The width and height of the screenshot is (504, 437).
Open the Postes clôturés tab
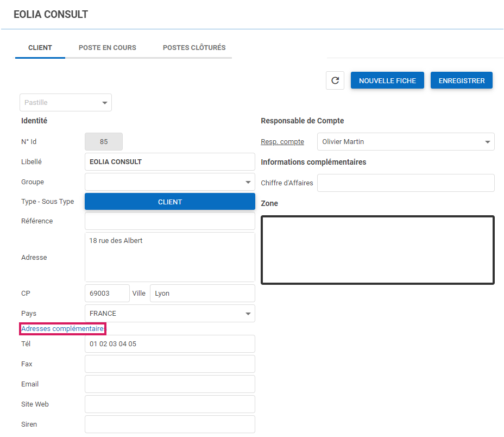click(x=194, y=48)
